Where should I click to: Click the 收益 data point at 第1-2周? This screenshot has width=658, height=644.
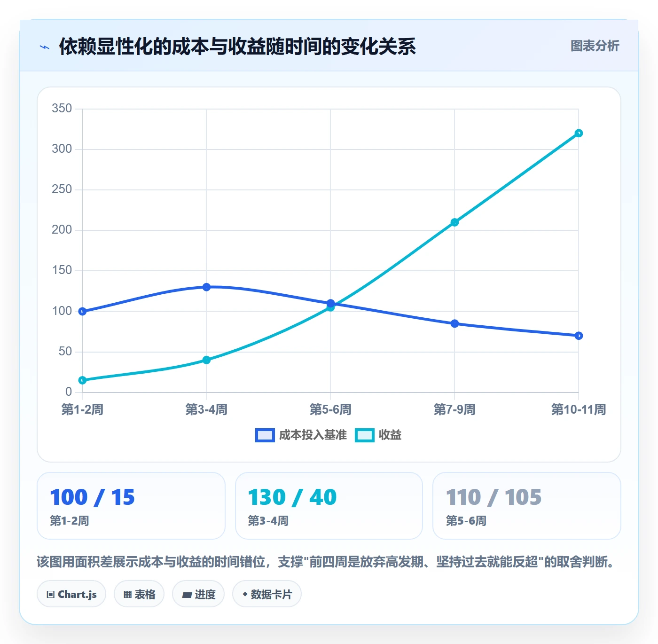(82, 380)
